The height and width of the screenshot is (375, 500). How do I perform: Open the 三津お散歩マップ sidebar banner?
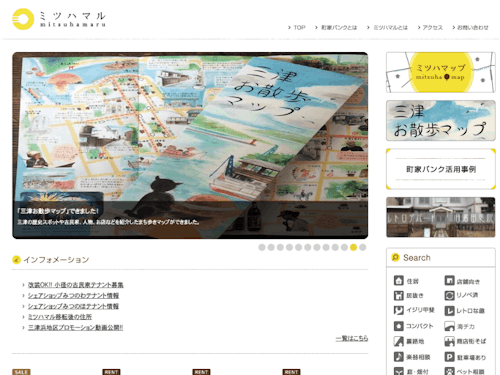(x=441, y=121)
